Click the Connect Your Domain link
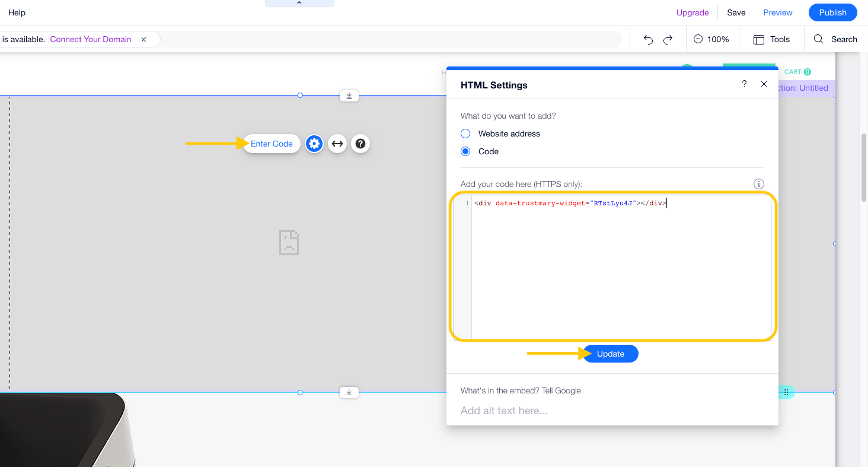This screenshot has width=868, height=467. tap(91, 39)
